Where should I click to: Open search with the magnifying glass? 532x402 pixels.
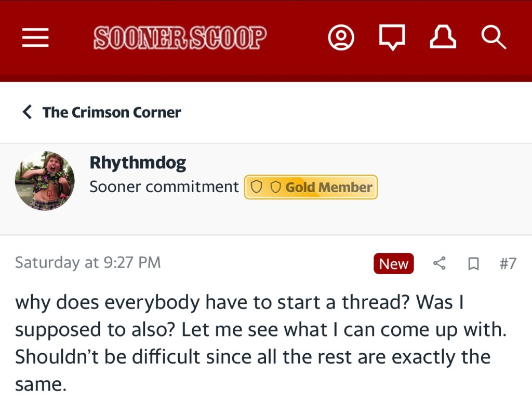493,37
